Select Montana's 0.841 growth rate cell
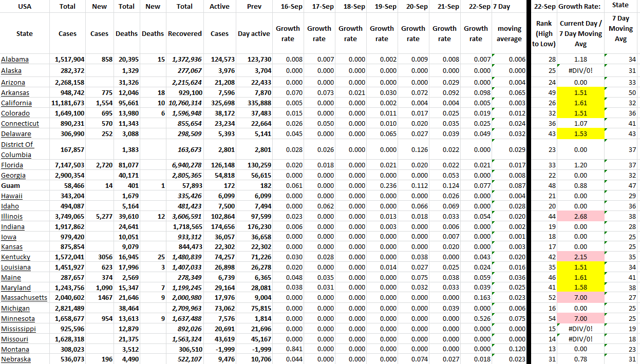The width and height of the screenshot is (640, 364). point(288,349)
